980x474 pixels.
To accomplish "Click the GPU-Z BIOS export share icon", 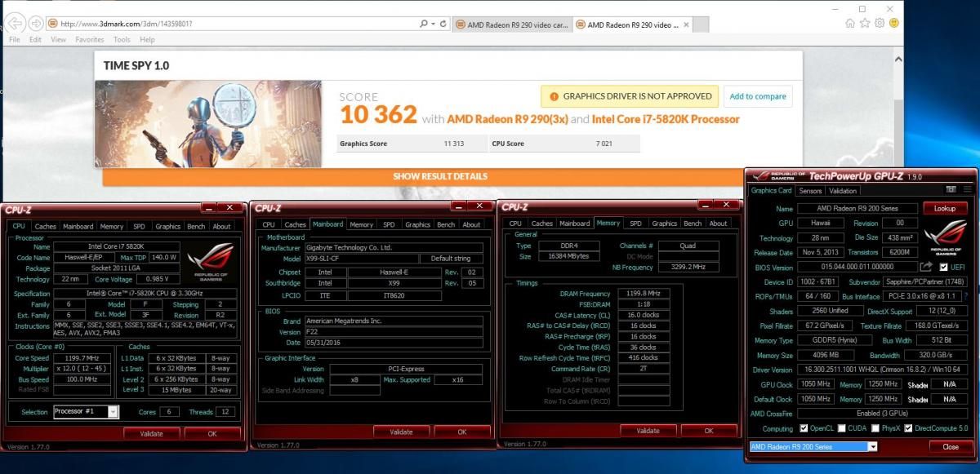I will tap(926, 267).
